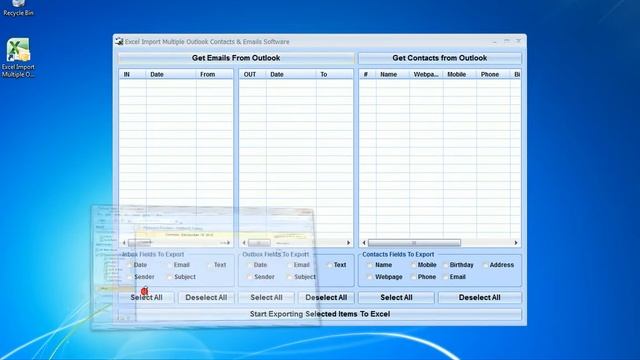This screenshot has height=360, width=640.
Task: Click Deselect All under Contacts fields
Action: 480,298
